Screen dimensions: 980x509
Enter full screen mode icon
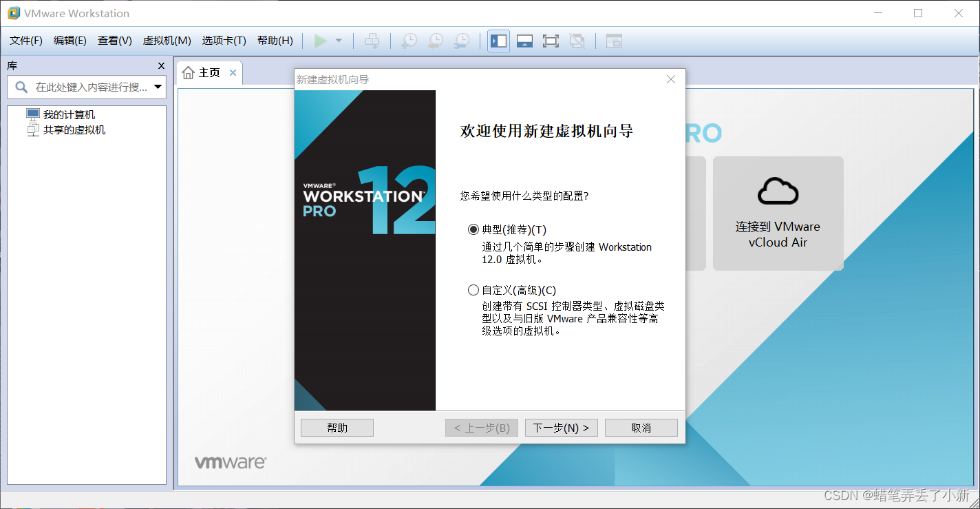tap(551, 41)
